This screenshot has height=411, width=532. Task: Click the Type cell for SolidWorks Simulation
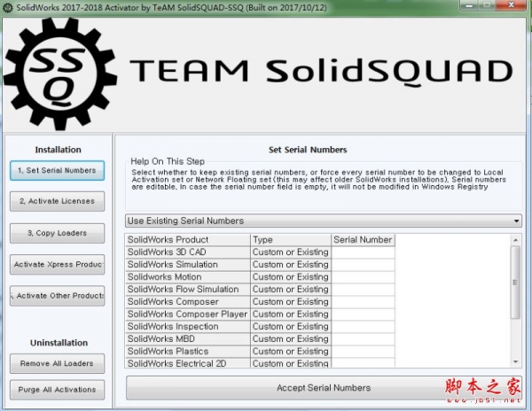click(291, 265)
